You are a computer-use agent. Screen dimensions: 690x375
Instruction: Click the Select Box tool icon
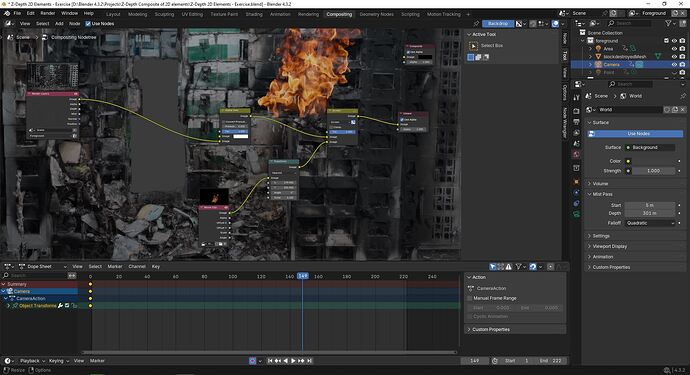point(473,45)
